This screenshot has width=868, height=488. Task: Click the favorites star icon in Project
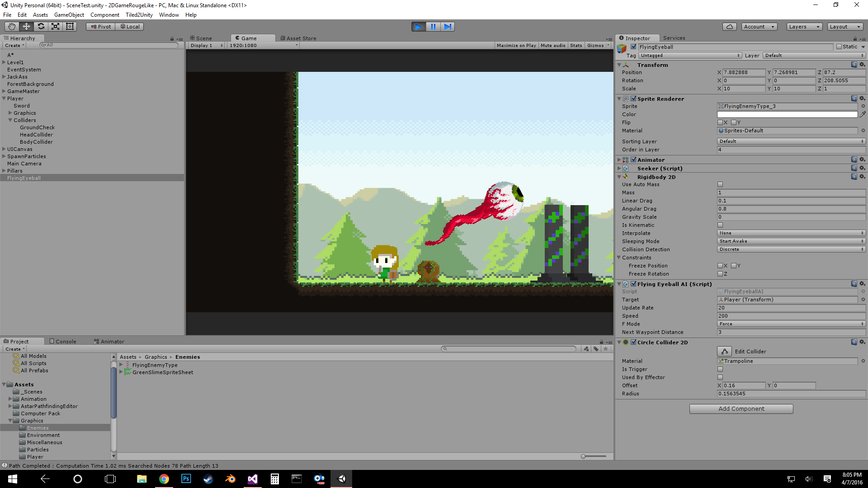[x=606, y=349]
